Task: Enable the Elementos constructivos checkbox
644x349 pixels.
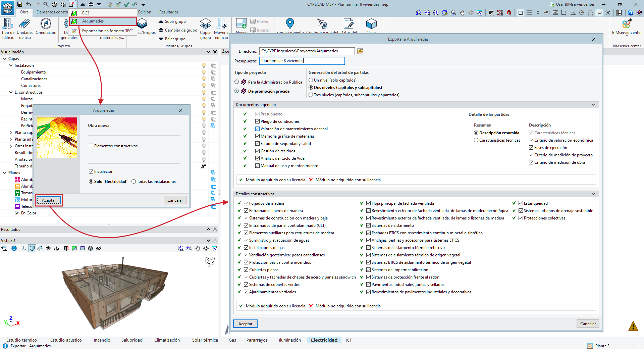Action: (x=91, y=146)
